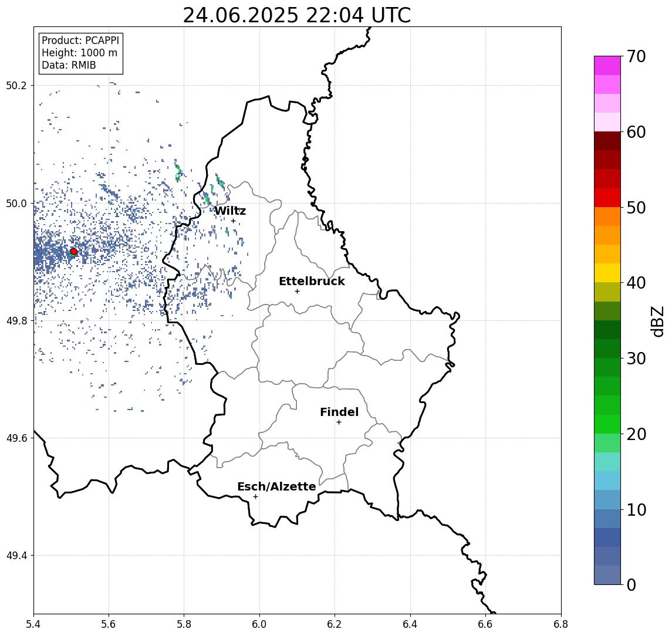This screenshot has height=636, width=672.
Task: Pick the dark maroon swatch below 60
Action: [x=607, y=141]
